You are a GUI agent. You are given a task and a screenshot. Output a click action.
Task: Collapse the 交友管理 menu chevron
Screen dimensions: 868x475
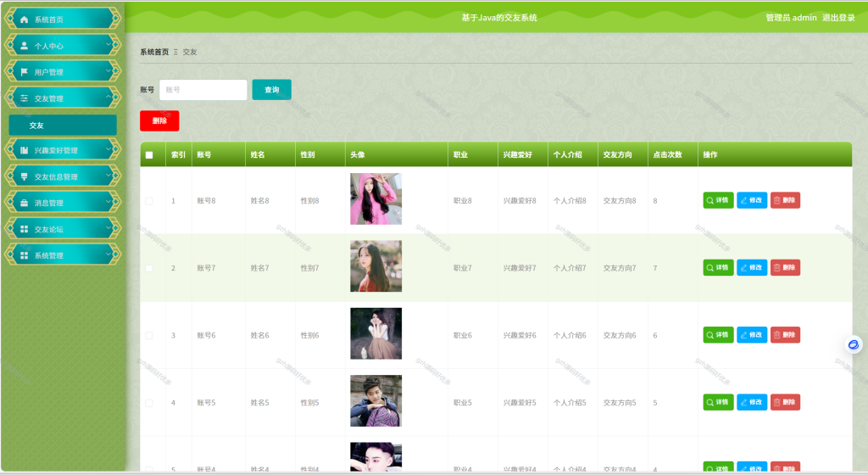click(108, 97)
